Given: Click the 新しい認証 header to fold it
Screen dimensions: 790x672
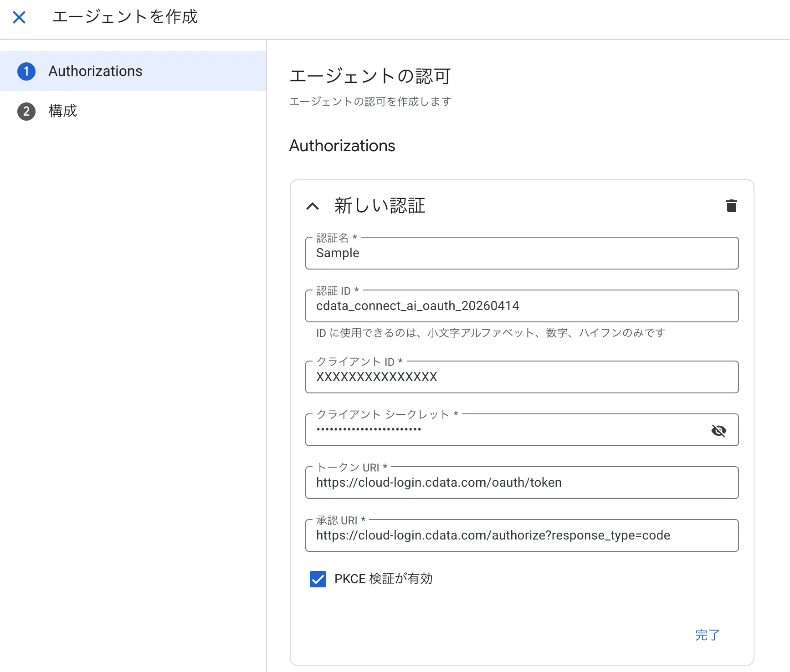Looking at the screenshot, I should [379, 206].
